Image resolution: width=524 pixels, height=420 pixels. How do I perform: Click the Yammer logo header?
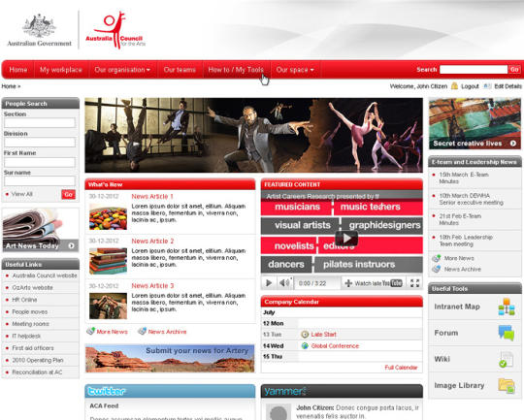(x=285, y=391)
